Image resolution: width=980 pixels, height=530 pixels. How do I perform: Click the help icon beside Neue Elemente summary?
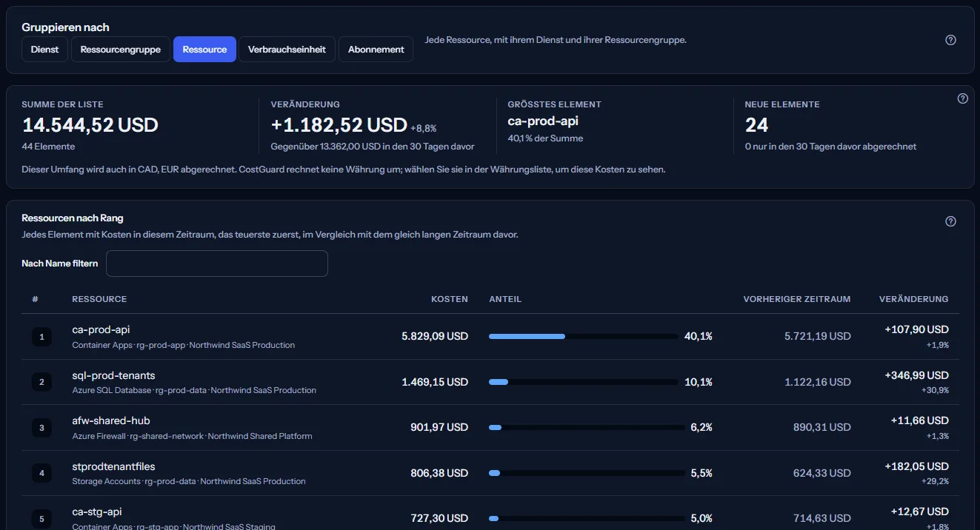963,98
